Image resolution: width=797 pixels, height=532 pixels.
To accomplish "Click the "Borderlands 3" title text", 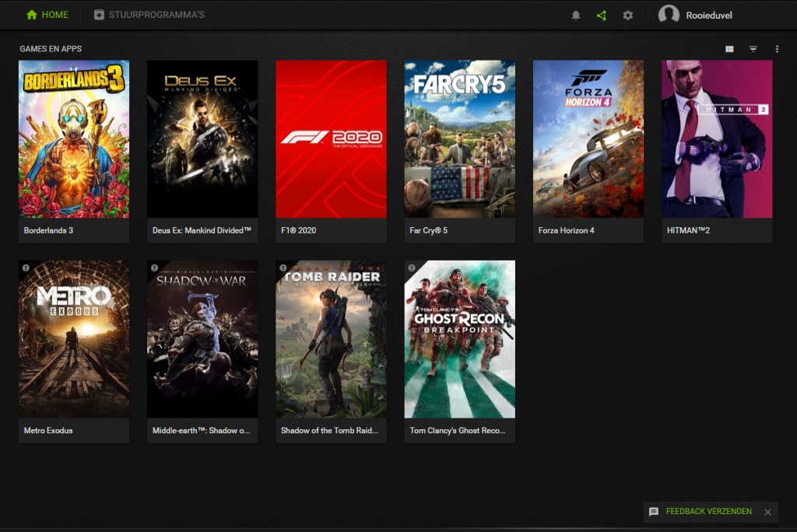I will [x=48, y=230].
